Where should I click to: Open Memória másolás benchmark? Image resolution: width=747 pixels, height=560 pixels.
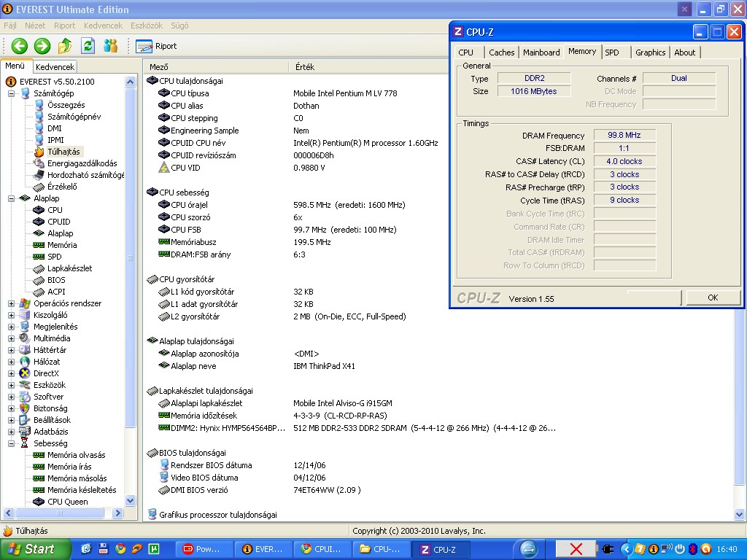click(77, 478)
